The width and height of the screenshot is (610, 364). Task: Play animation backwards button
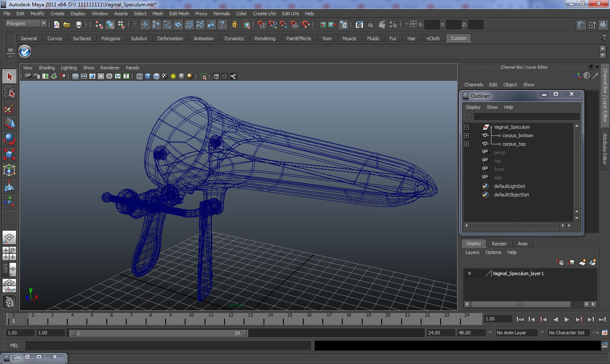555,320
